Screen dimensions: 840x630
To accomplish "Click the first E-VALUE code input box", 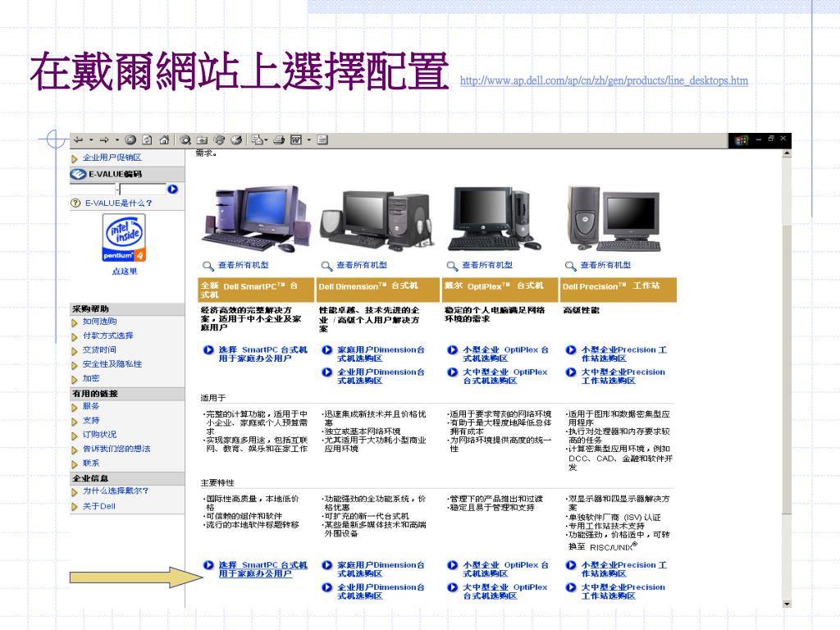I will (93, 189).
